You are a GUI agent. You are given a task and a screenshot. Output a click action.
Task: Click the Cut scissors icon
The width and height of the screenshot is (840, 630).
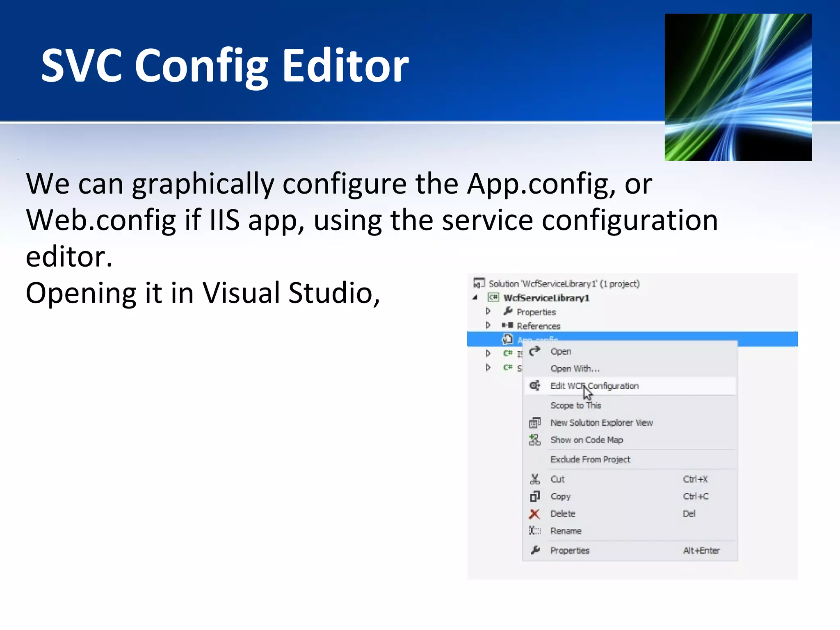534,479
